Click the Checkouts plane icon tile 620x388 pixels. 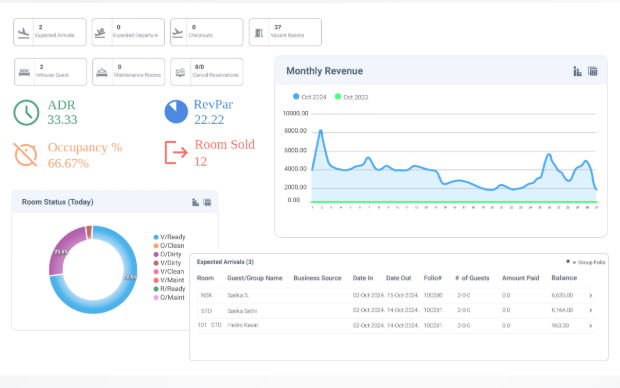tap(207, 32)
